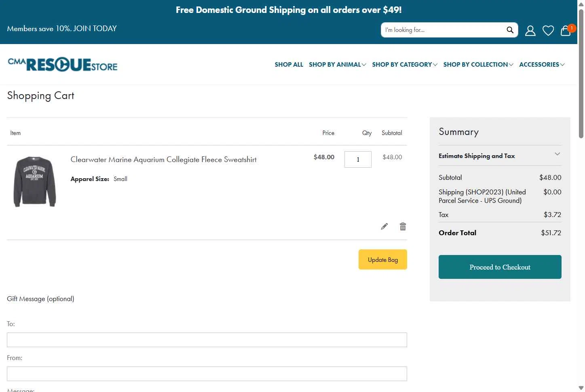Click the quantity input field
This screenshot has height=392, width=585.
(x=358, y=159)
